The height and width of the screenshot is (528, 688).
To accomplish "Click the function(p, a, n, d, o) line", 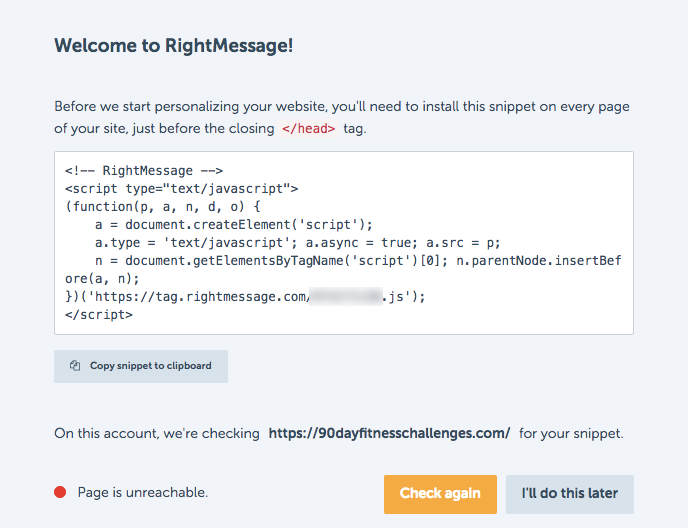I will click(x=162, y=205).
